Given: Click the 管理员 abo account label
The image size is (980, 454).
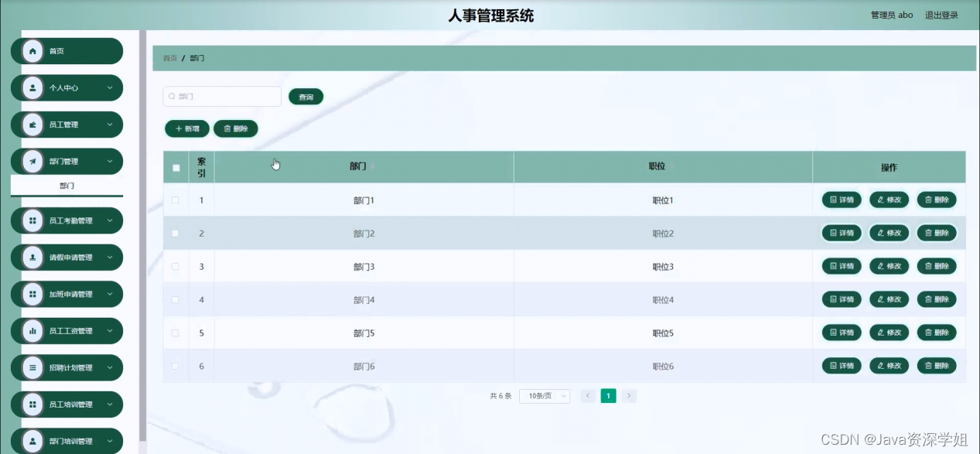Looking at the screenshot, I should [x=892, y=15].
